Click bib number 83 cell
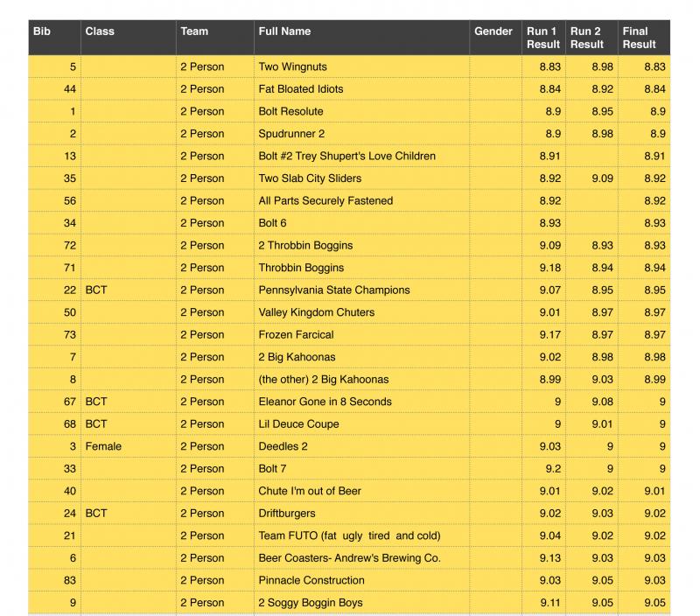The image size is (700, 616). tap(54, 580)
